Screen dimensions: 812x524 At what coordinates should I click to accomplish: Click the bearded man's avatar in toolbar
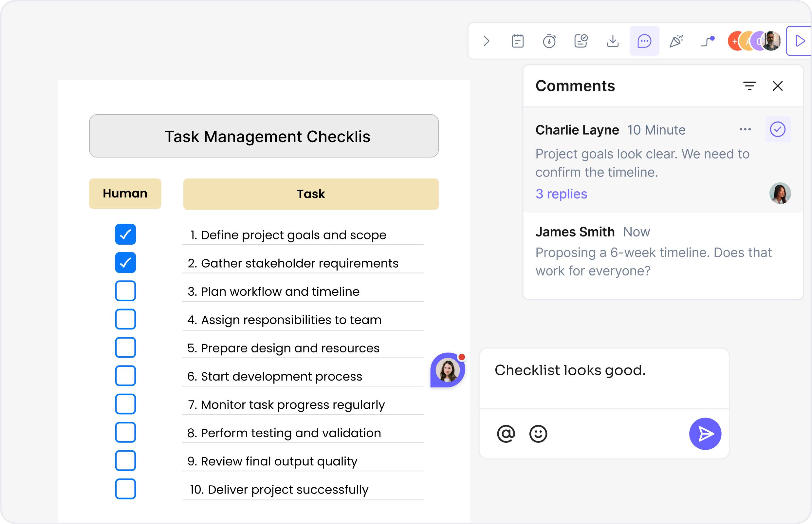tap(771, 41)
